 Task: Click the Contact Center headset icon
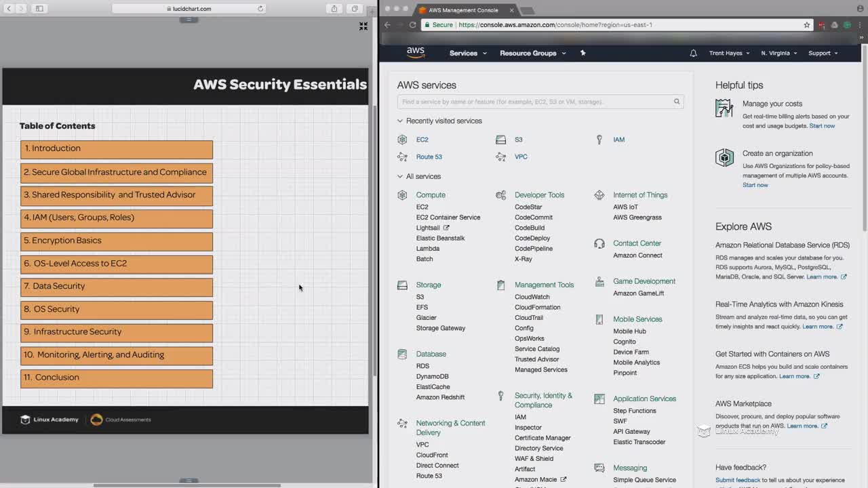[x=599, y=243]
